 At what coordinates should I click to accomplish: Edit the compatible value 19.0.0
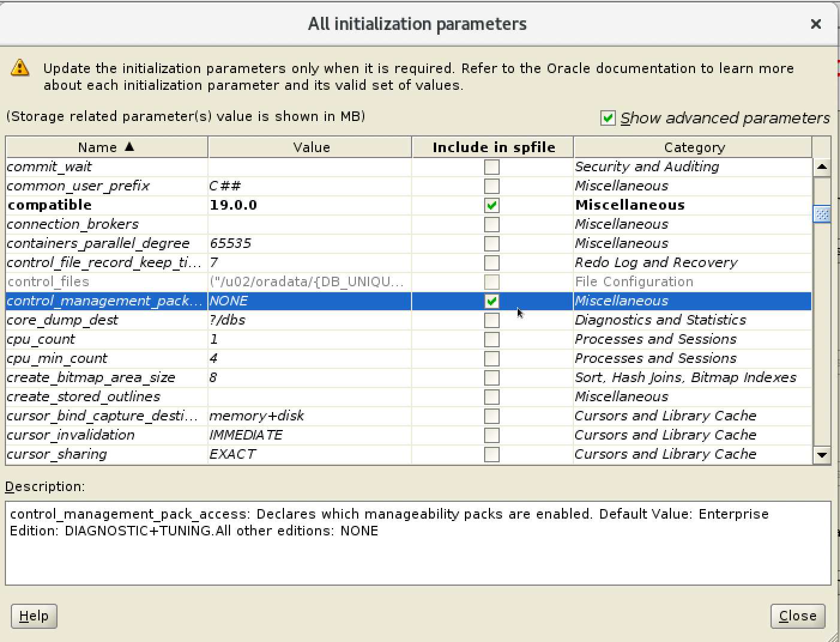(x=310, y=205)
